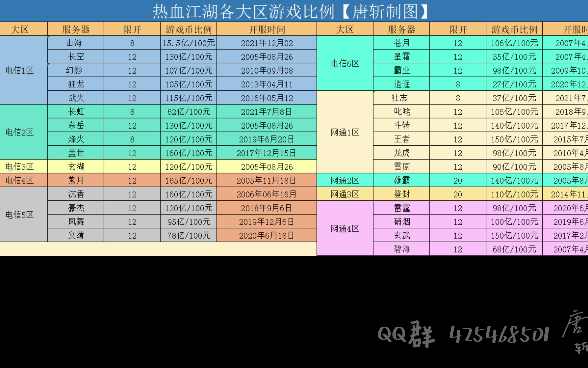The width and height of the screenshot is (588, 368).
Task: Click the 霸业 server cell
Action: click(x=401, y=70)
